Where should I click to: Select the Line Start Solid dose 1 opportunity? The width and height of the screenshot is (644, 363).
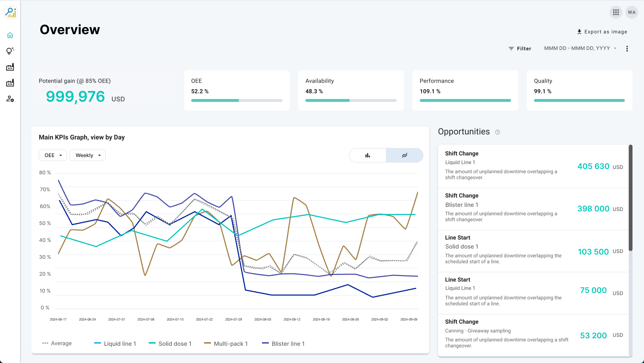pyautogui.click(x=533, y=251)
